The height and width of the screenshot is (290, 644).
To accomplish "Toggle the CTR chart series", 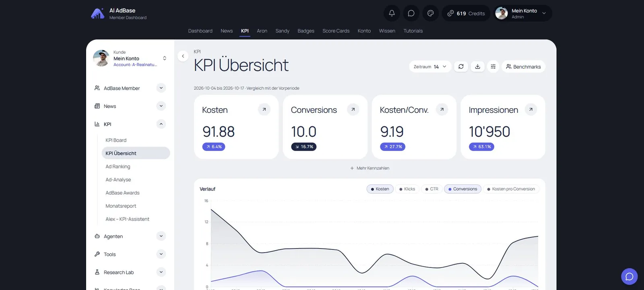I will click(x=431, y=189).
